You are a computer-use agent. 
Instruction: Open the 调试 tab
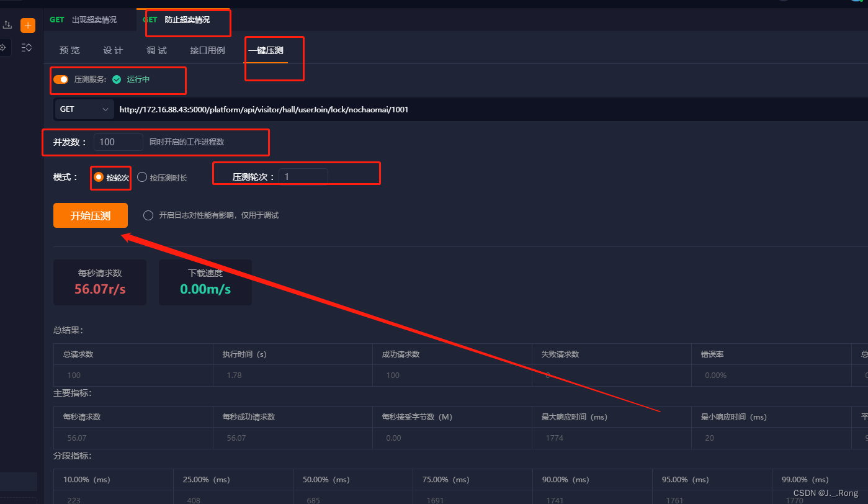156,50
